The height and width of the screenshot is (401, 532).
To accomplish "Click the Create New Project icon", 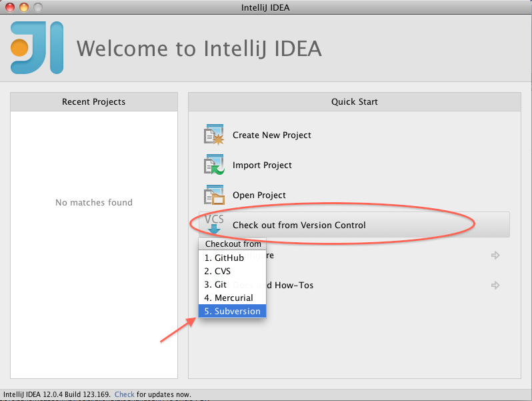I will 214,135.
